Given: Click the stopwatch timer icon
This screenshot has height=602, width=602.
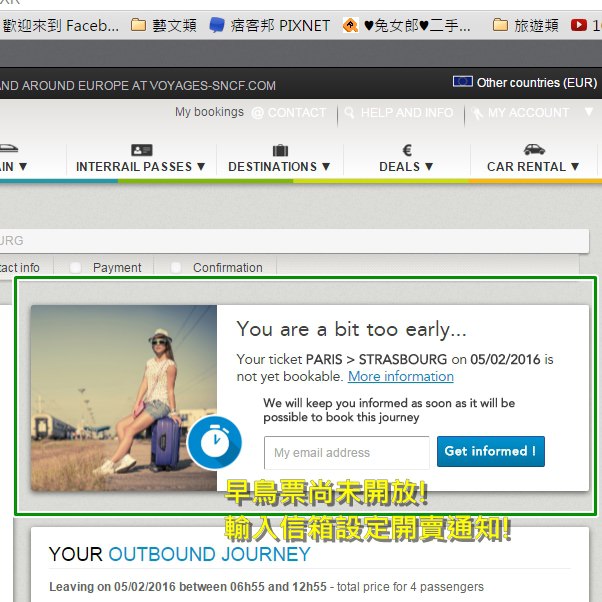Looking at the screenshot, I should (x=215, y=442).
